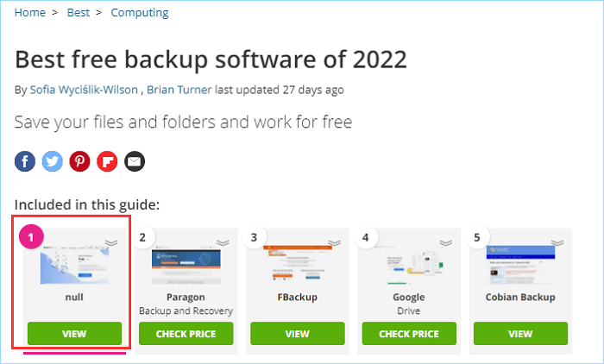The height and width of the screenshot is (364, 604).
Task: Expand chevron on the first guide card
Action: point(111,243)
